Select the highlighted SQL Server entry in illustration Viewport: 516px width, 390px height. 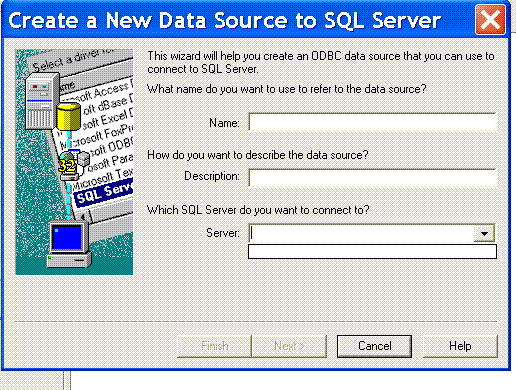103,195
